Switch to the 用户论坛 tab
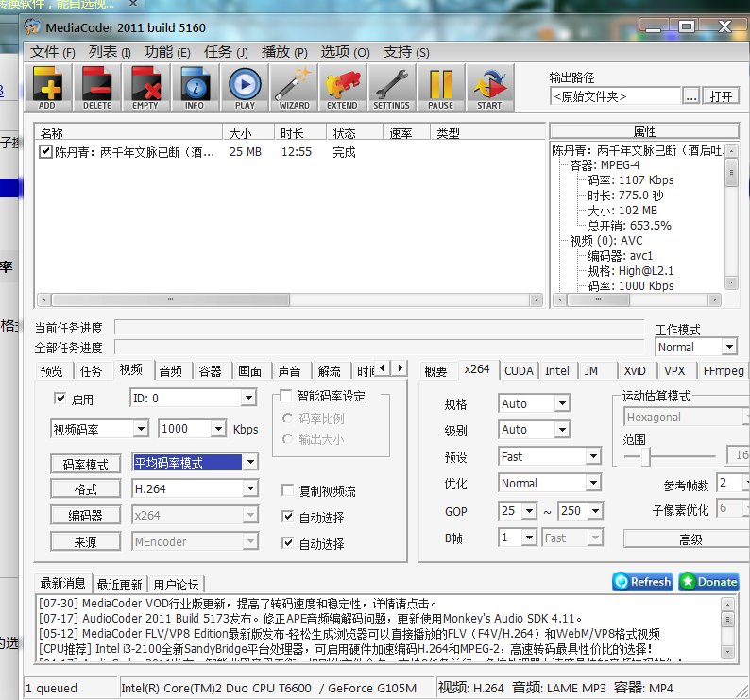750x700 pixels. click(x=176, y=584)
